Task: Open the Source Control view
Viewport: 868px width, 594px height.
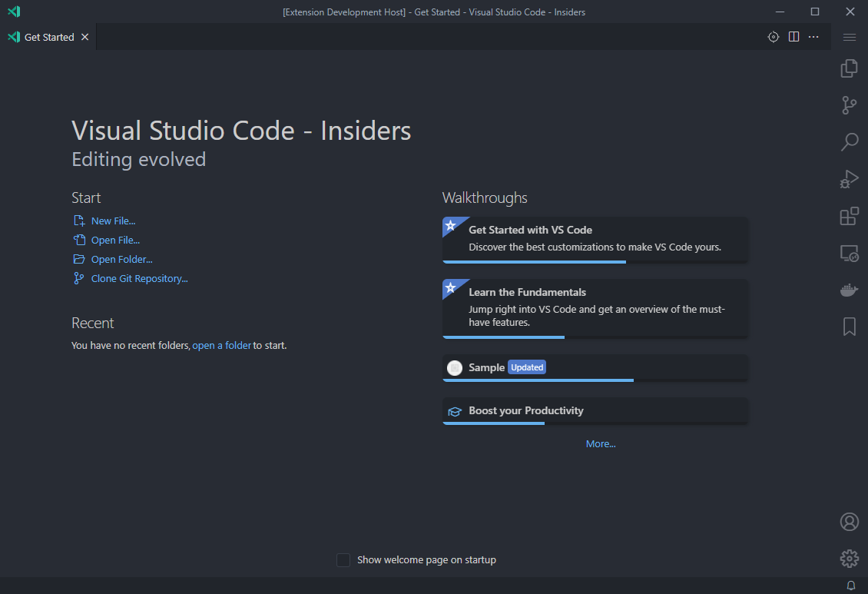Action: click(849, 105)
